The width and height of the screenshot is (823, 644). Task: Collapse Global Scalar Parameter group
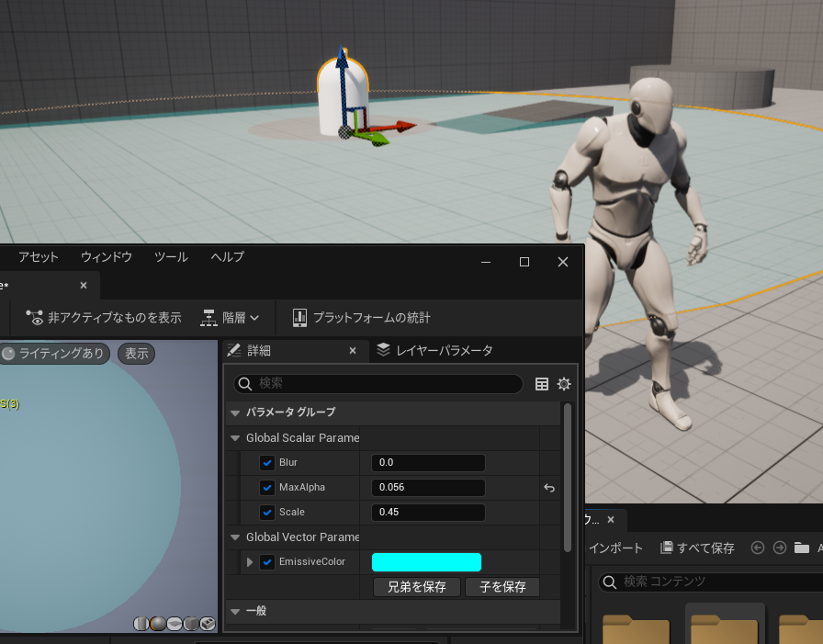235,437
